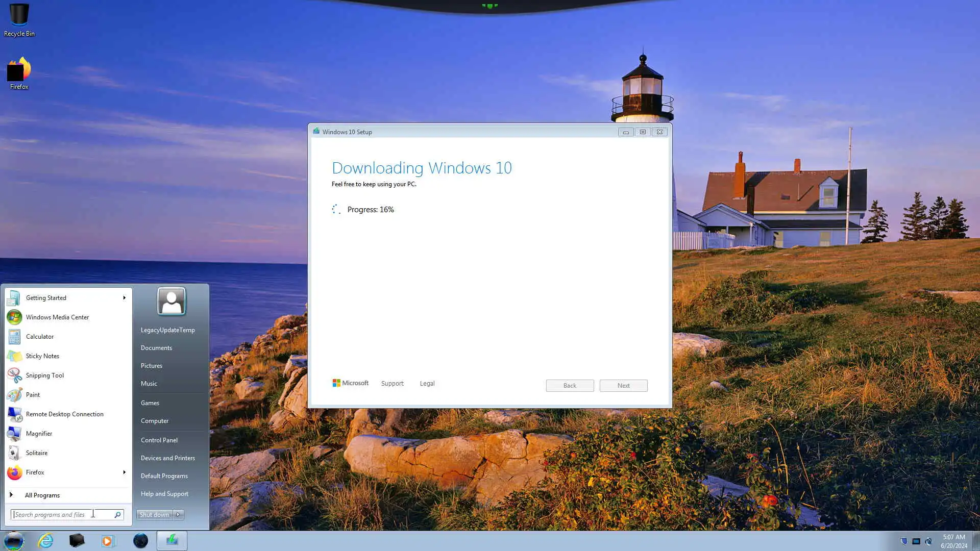Expand the Getting Started submenu arrow
This screenshot has width=980, height=551.
tap(124, 298)
